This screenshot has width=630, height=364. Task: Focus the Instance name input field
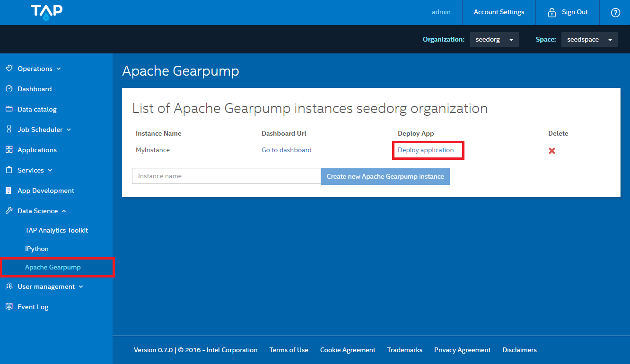coord(227,176)
